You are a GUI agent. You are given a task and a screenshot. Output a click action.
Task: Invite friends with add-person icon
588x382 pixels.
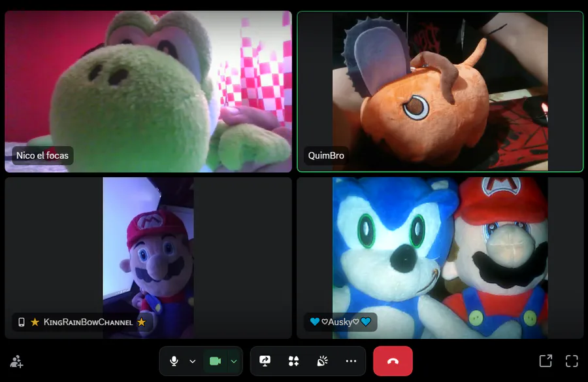(16, 362)
